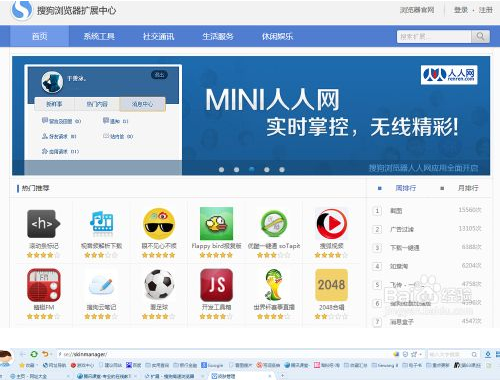
Task: Click the 15560次 download count
Action: tap(470, 210)
